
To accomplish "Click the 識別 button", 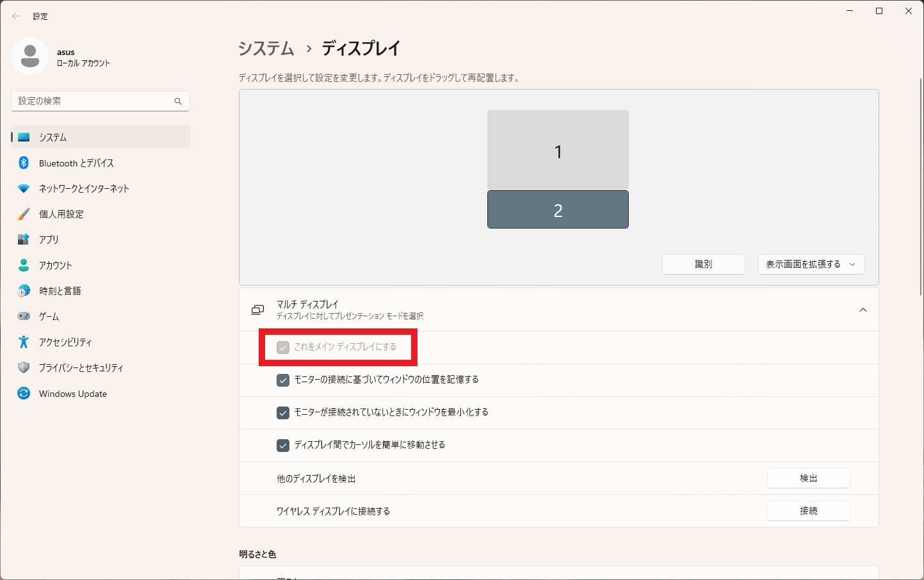I will click(703, 264).
